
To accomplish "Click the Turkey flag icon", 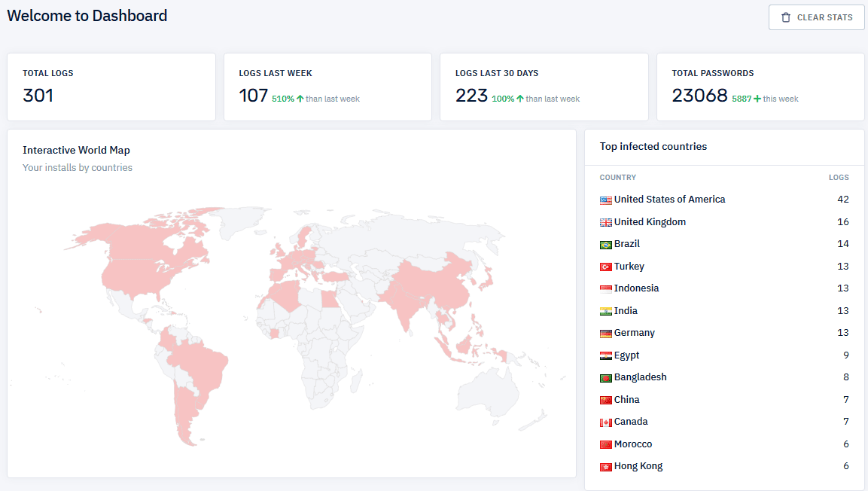I will pos(606,267).
